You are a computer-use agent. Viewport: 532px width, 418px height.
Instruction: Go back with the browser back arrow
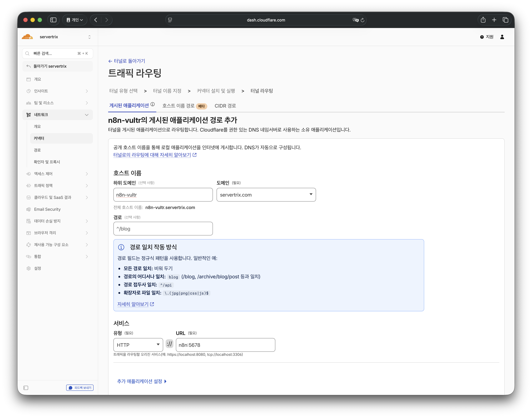(x=96, y=20)
